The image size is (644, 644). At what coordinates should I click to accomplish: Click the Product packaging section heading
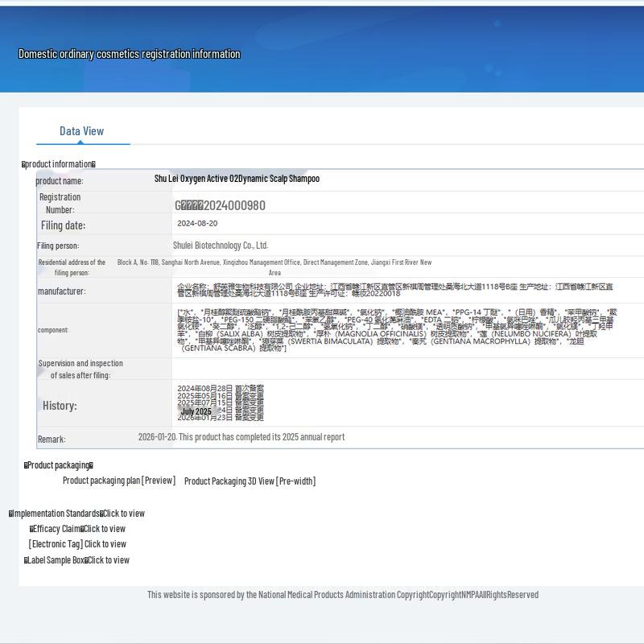tap(59, 465)
